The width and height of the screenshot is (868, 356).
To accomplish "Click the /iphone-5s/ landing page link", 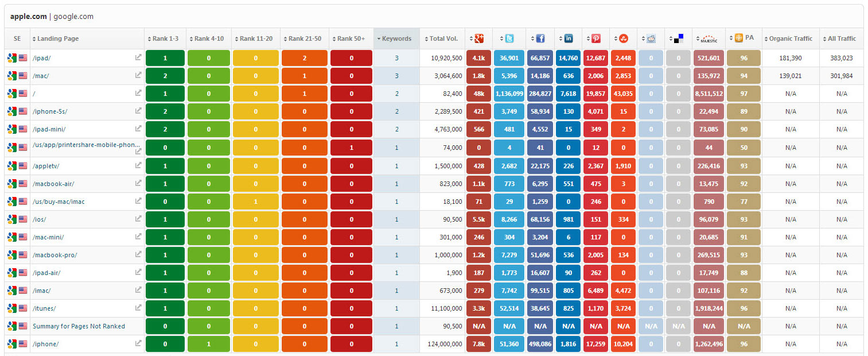I will pos(50,111).
